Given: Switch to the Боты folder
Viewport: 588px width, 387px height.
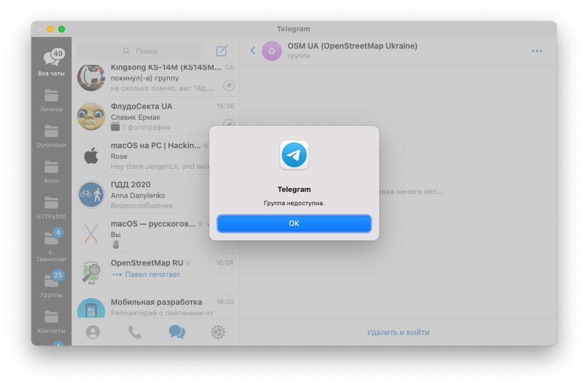Looking at the screenshot, I should (x=51, y=172).
